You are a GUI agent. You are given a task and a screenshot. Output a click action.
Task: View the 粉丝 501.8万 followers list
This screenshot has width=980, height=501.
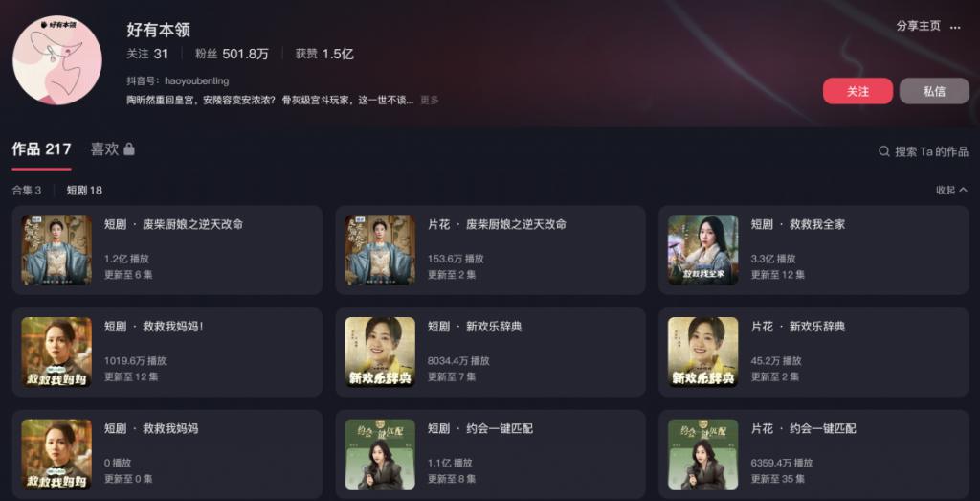point(232,54)
